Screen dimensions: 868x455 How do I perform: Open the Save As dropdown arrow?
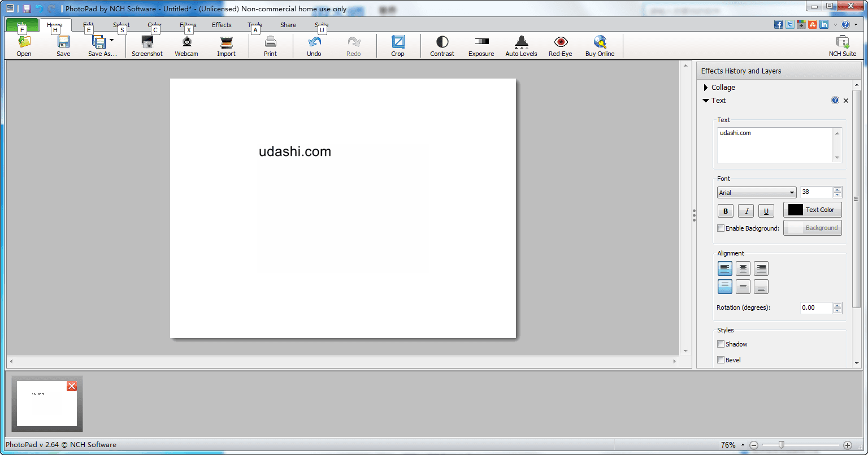coord(111,40)
